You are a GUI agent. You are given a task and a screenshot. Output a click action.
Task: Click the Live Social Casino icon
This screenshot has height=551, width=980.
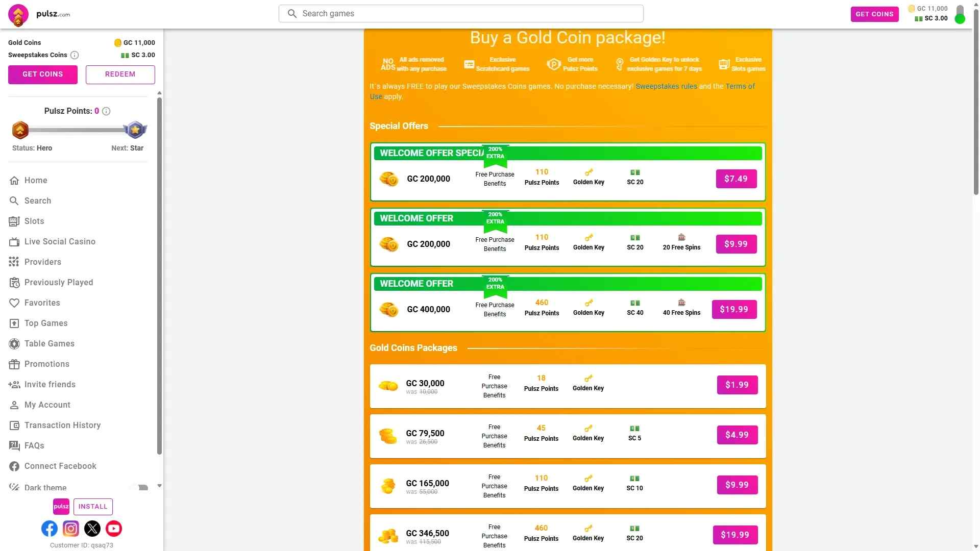pos(14,242)
